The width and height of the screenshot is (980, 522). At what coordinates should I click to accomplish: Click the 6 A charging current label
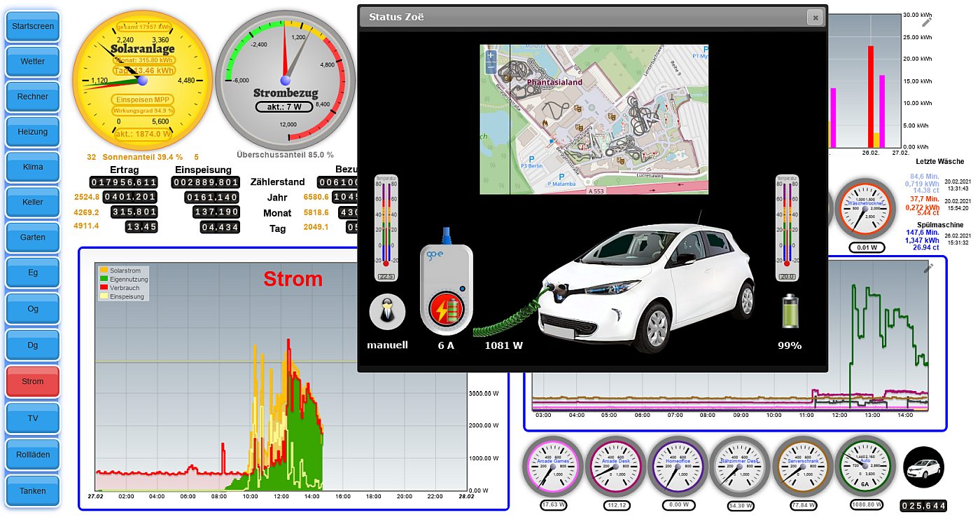tap(447, 345)
